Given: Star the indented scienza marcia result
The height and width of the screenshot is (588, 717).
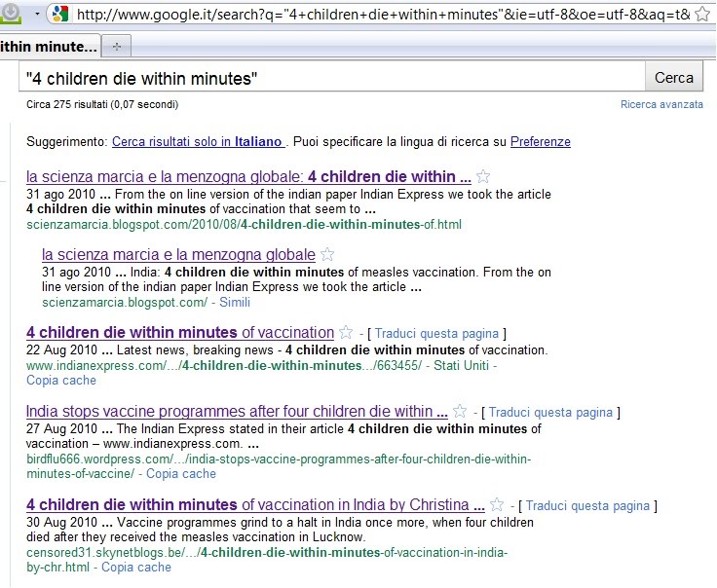Looking at the screenshot, I should click(327, 254).
